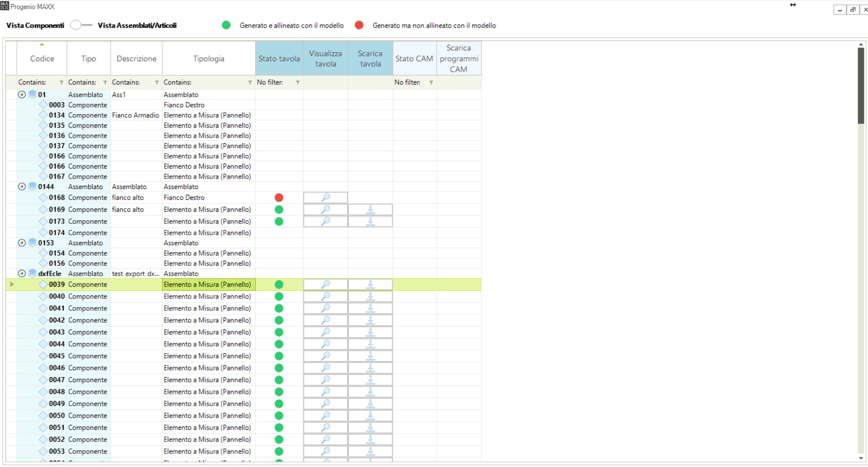
Task: View drawing for component 0169
Action: (325, 209)
